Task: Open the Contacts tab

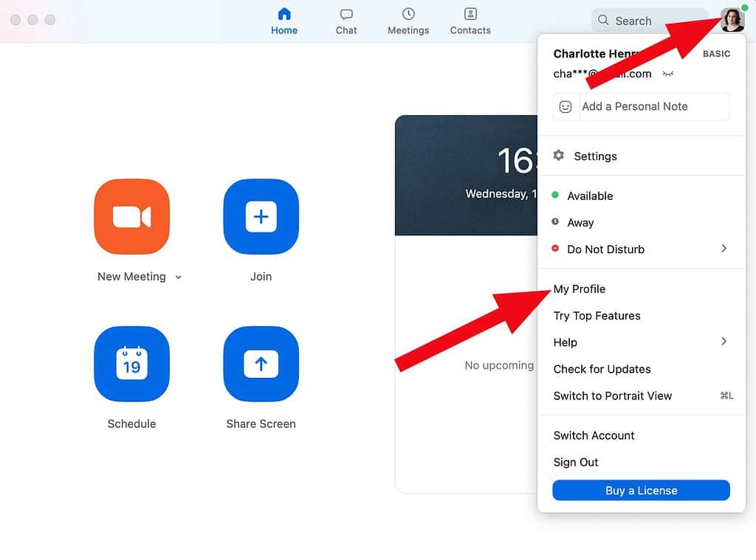Action: pos(470,21)
